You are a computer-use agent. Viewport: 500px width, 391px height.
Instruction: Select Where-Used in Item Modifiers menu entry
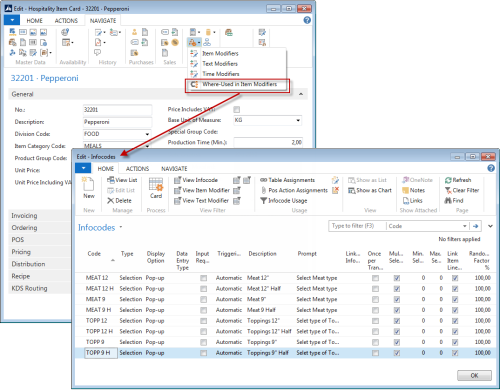[239, 84]
